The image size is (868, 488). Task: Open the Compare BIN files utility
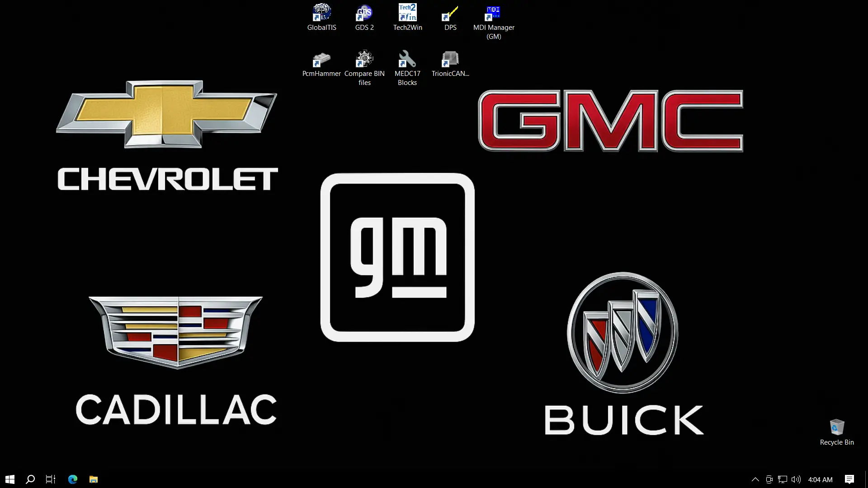[x=364, y=58]
